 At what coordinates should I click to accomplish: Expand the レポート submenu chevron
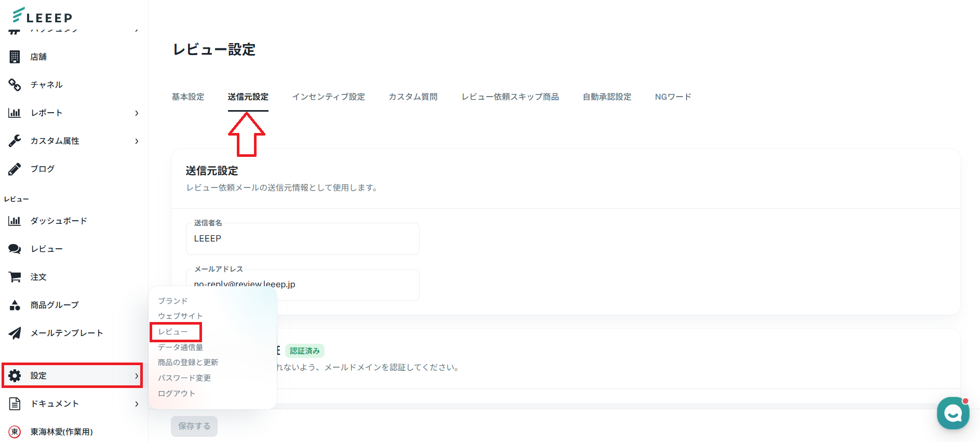(137, 113)
